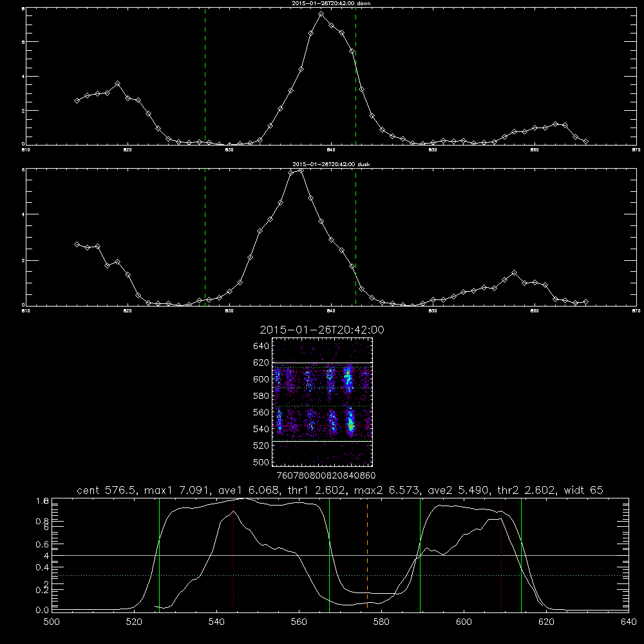Viewport: 644px width, 644px height.
Task: Click the highest diamond marker in the dusk plot
Action: point(301,170)
